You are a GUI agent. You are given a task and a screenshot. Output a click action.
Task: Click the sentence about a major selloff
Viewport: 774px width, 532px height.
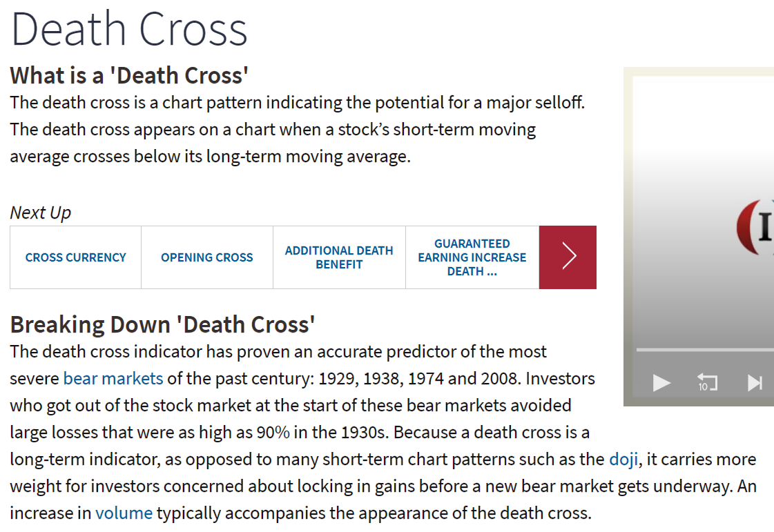coord(297,103)
